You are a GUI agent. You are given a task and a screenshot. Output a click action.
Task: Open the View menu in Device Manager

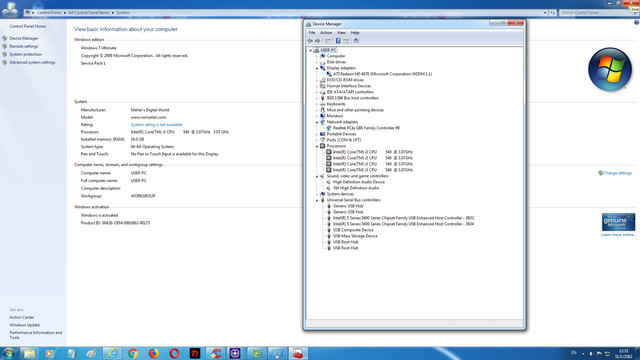[x=341, y=33]
